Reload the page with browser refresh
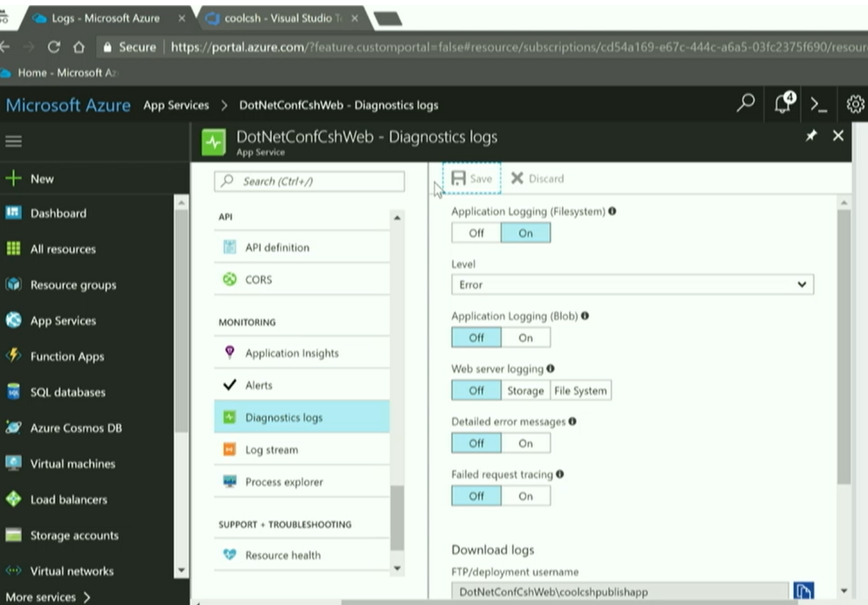 pos(53,47)
